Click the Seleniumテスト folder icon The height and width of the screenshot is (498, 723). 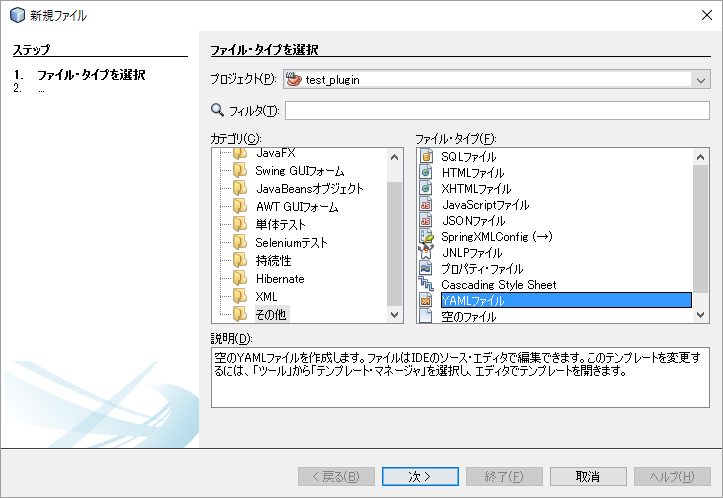pyautogui.click(x=240, y=243)
